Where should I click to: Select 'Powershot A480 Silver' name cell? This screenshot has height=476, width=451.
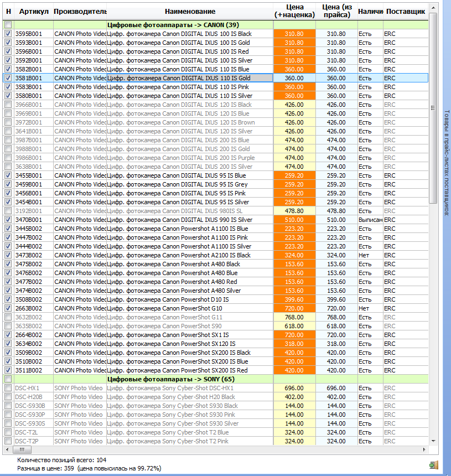click(190, 291)
